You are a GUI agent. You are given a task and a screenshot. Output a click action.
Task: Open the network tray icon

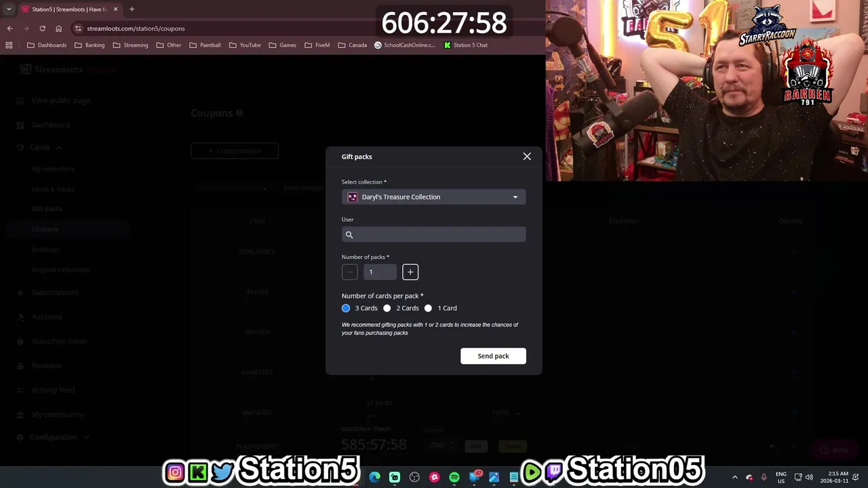click(798, 477)
